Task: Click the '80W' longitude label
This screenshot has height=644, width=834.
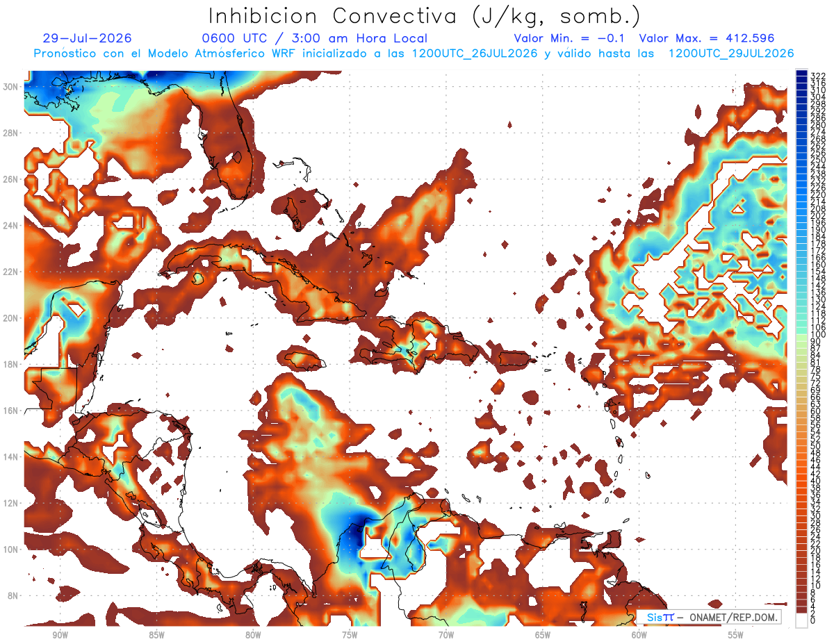Action: [x=253, y=635]
